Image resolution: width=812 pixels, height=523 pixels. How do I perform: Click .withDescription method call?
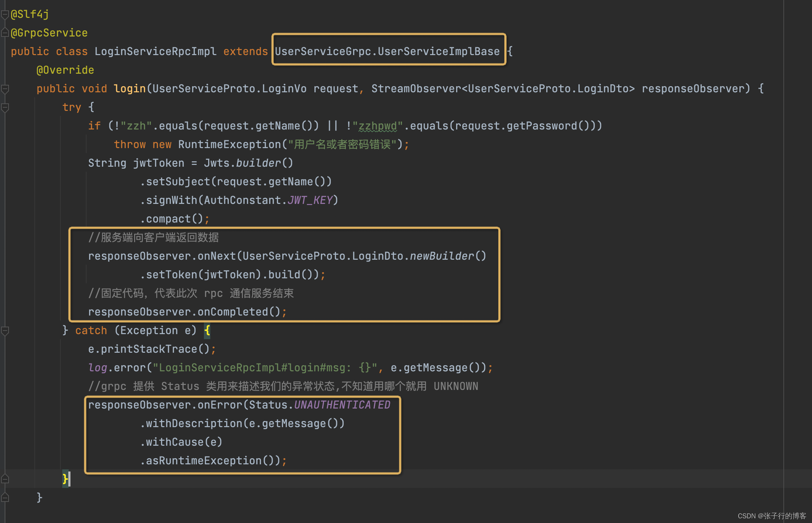pos(191,424)
